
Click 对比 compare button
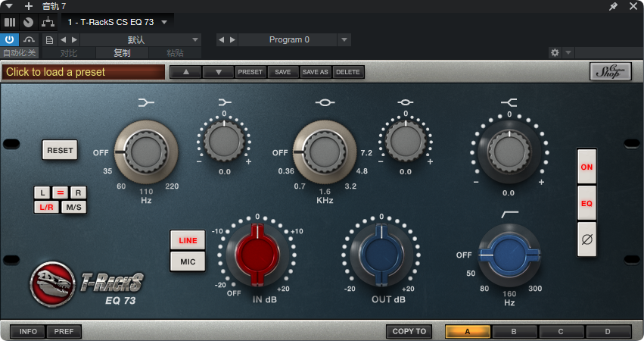(69, 53)
